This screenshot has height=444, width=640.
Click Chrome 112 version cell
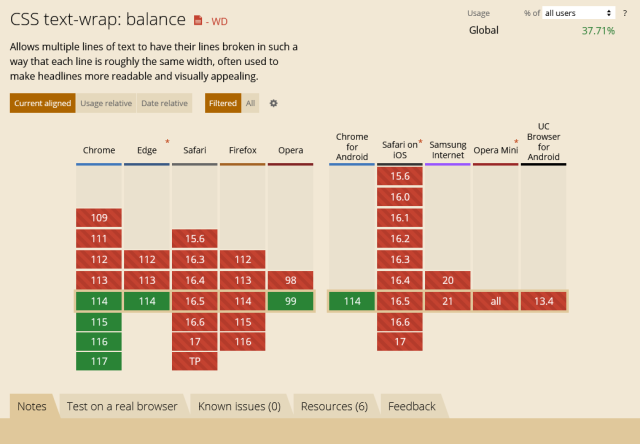[x=99, y=260]
